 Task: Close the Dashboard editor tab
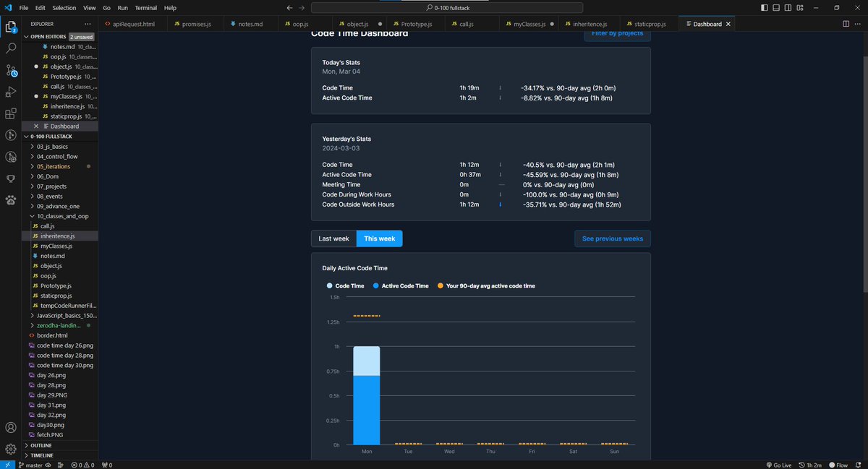[x=728, y=24]
